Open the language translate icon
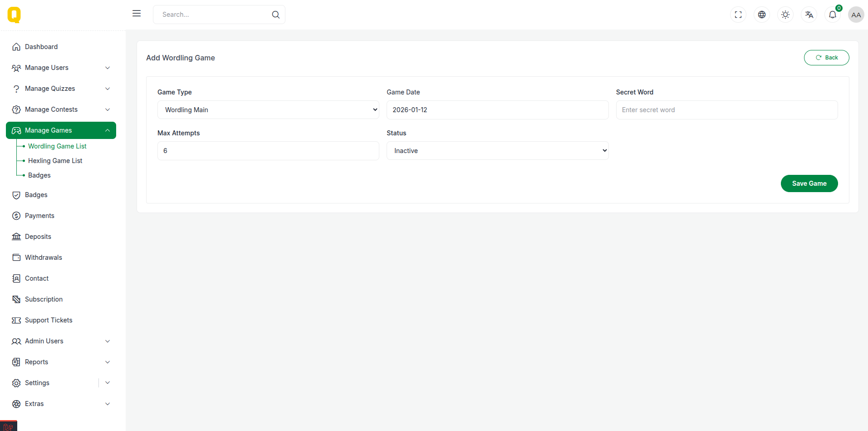The height and width of the screenshot is (431, 868). pos(809,15)
